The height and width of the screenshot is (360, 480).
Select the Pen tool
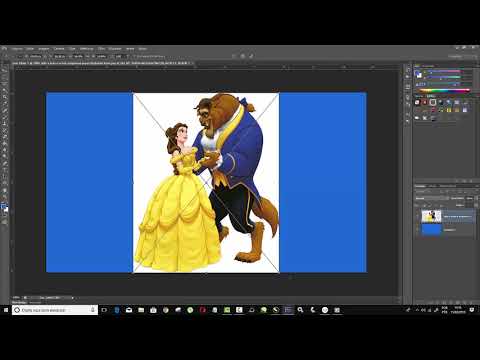pos(4,164)
